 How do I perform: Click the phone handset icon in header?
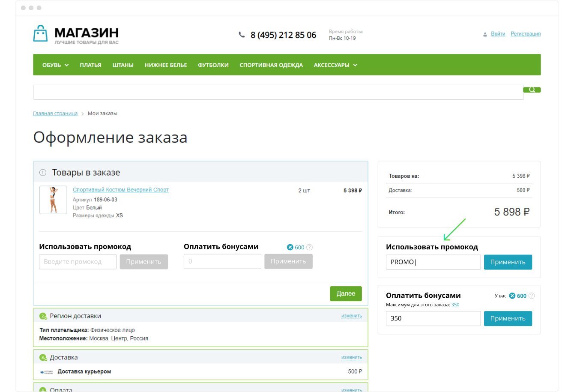pyautogui.click(x=242, y=35)
